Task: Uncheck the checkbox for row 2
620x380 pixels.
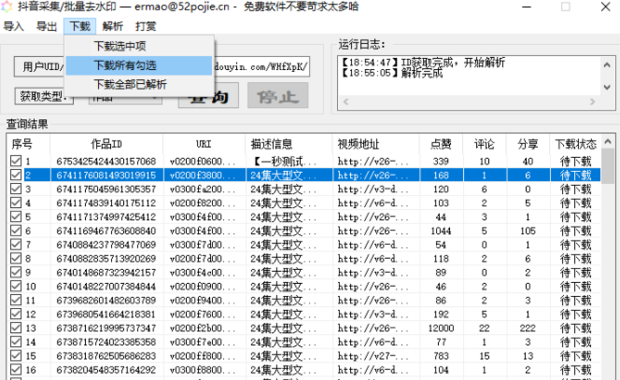Action: coord(16,175)
